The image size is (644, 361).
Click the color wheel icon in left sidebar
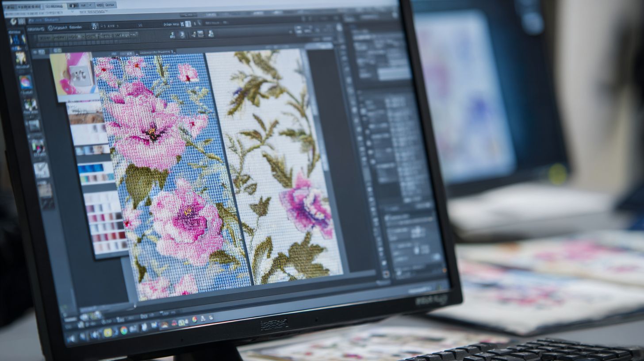pyautogui.click(x=25, y=82)
